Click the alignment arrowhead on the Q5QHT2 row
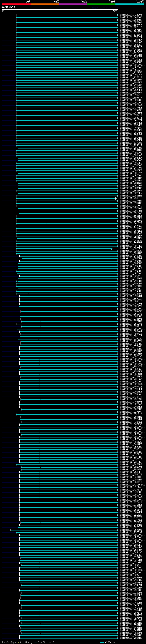This screenshot has height=644, width=146. point(116,198)
